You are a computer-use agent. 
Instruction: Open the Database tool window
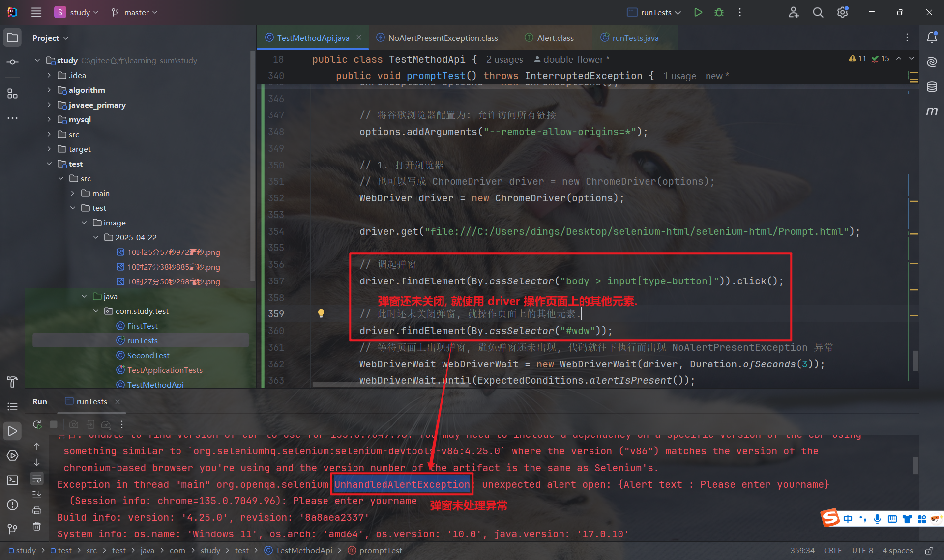point(932,87)
